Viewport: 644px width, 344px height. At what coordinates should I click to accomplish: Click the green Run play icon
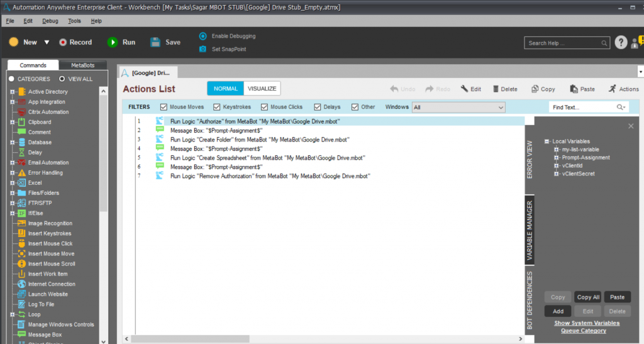[112, 42]
